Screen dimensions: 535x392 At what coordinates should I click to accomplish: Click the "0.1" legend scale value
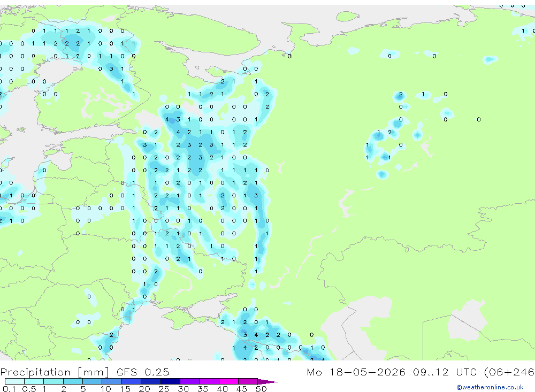coord(9,389)
